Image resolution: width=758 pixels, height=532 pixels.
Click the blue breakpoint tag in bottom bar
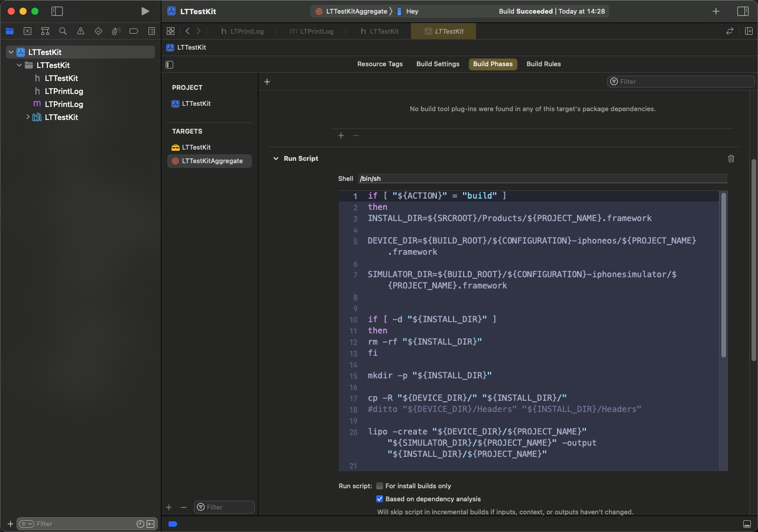click(x=173, y=524)
